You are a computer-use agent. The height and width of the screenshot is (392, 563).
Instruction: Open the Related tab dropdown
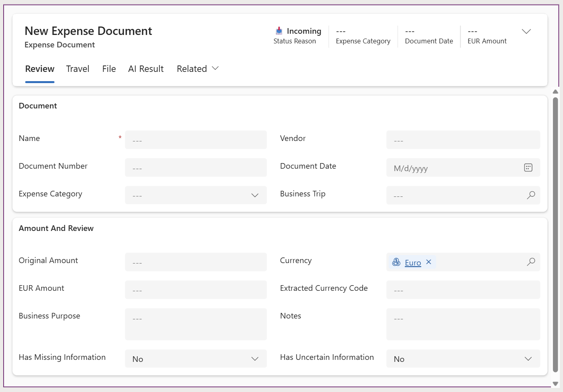click(x=198, y=69)
